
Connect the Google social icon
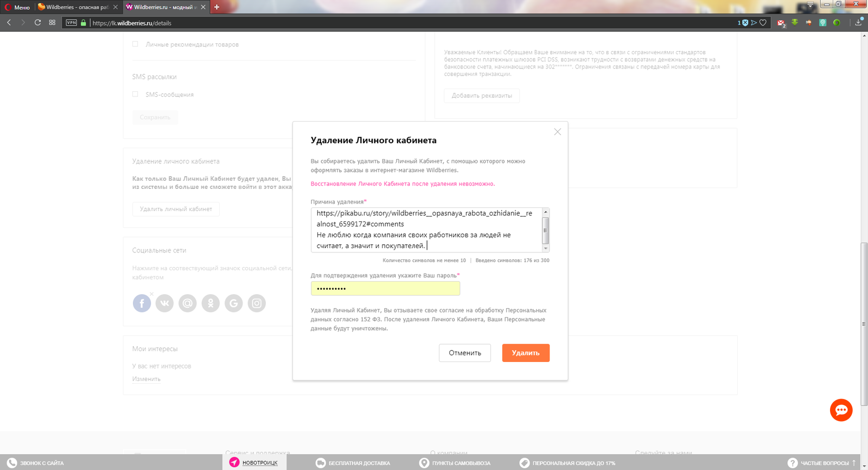coord(234,303)
